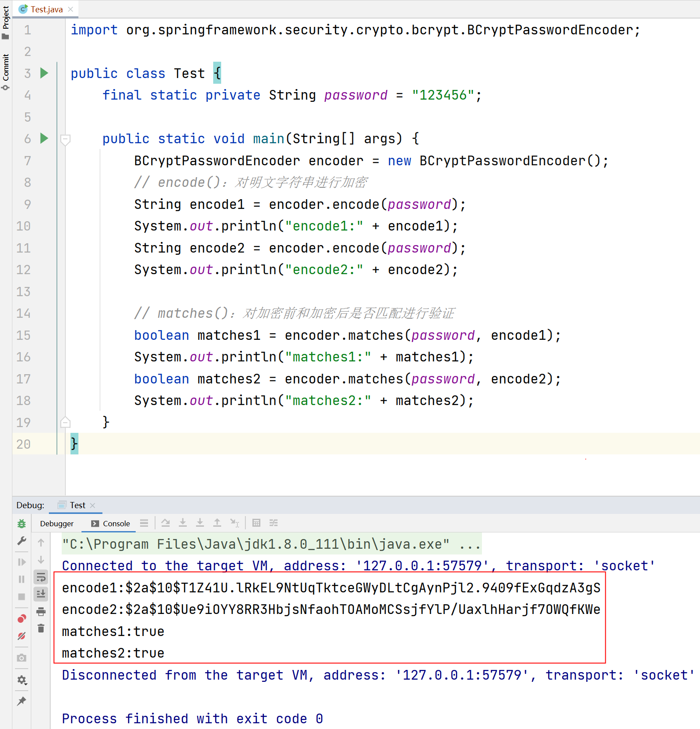
Task: Close the Test debug session tab
Action: [x=93, y=506]
